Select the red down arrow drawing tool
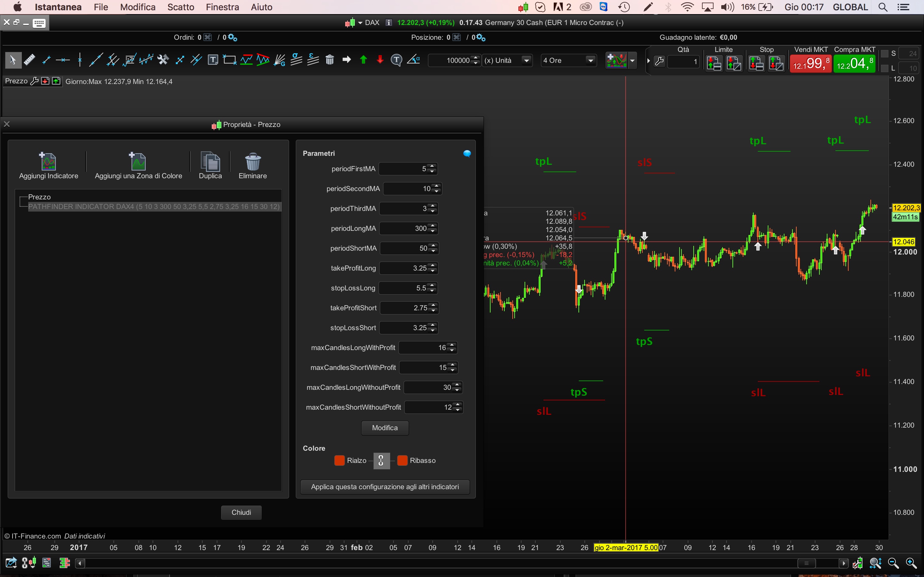Viewport: 924px width, 577px height. (x=380, y=60)
